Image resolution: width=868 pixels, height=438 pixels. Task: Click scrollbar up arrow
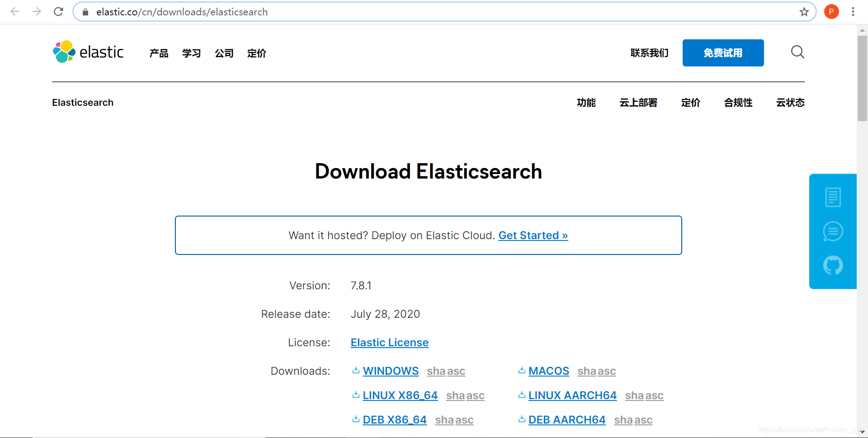(x=862, y=30)
